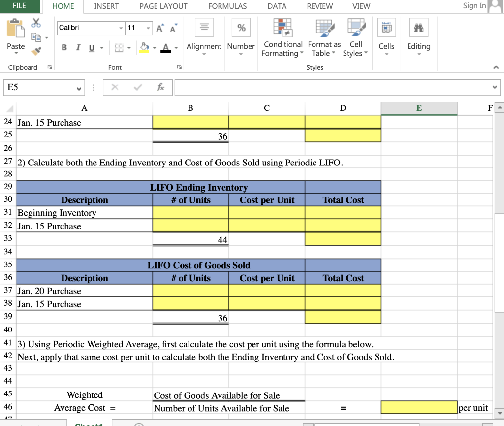Open copy options dropdown arrow

point(47,38)
